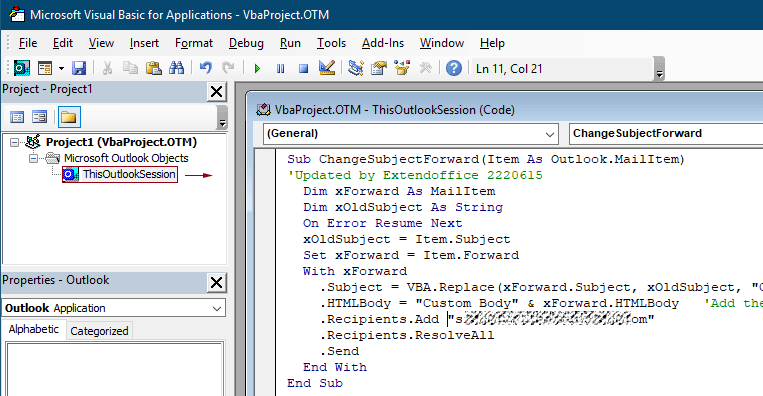Screen dimensions: 763x396
Task: Collapse the Project1 (VbaProject.OTM) tree node
Action: [x=15, y=143]
